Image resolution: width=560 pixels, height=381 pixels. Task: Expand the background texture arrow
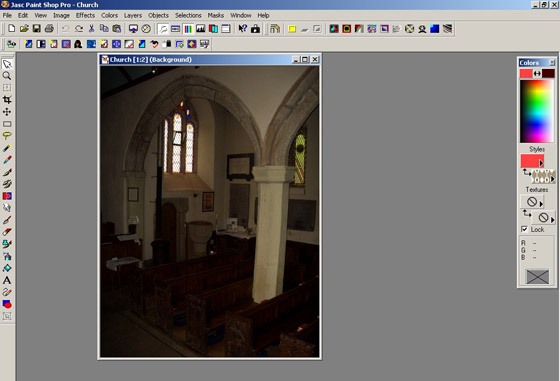click(552, 220)
